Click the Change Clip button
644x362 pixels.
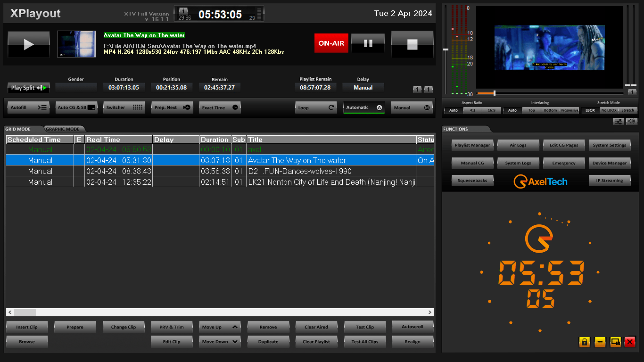point(124,327)
